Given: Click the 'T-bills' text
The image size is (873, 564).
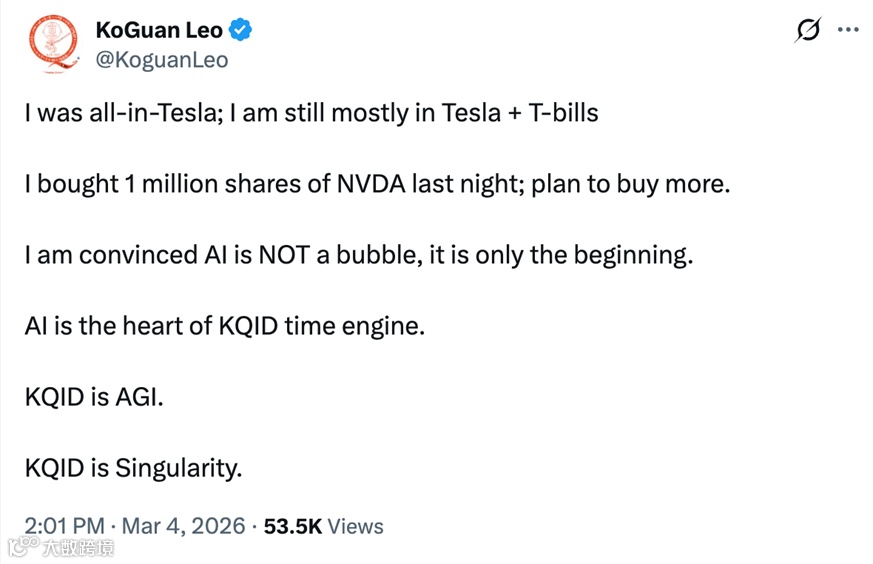Looking at the screenshot, I should click(563, 113).
